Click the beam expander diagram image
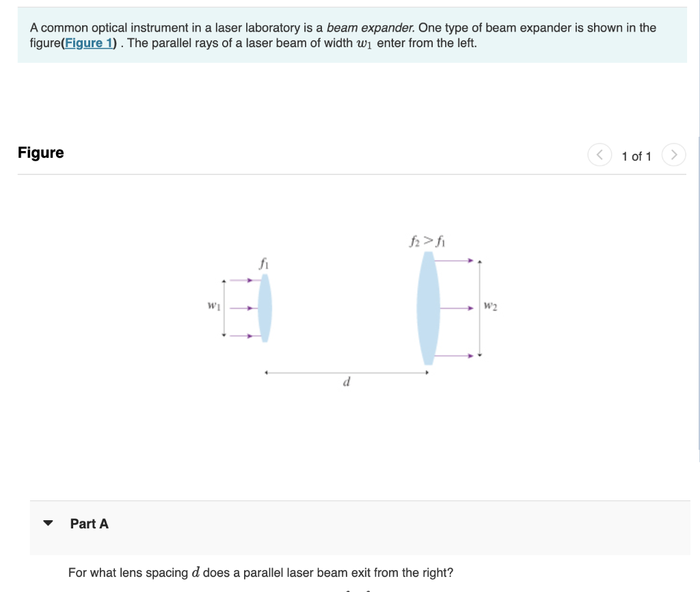 click(349, 306)
